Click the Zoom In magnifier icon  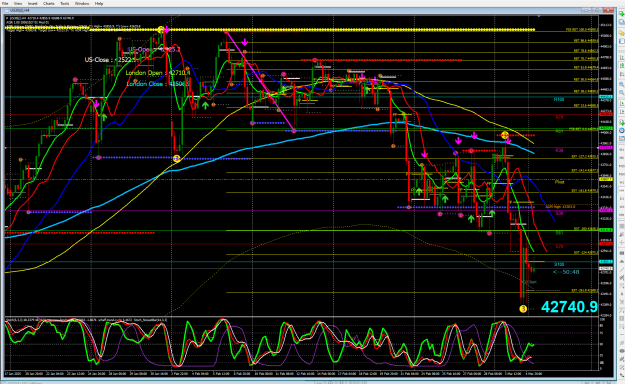click(622, 84)
